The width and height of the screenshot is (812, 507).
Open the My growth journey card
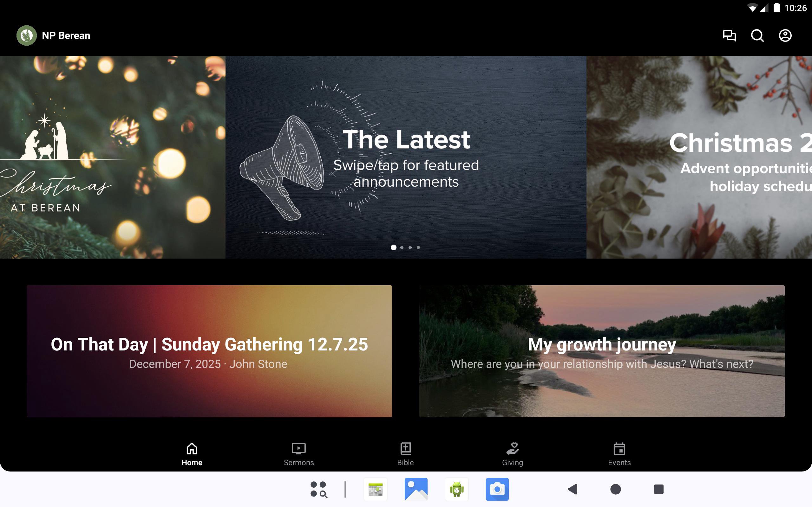click(x=602, y=351)
